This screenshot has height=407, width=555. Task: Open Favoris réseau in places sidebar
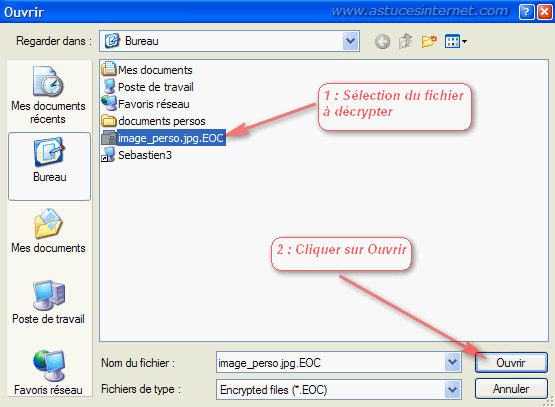tap(48, 373)
